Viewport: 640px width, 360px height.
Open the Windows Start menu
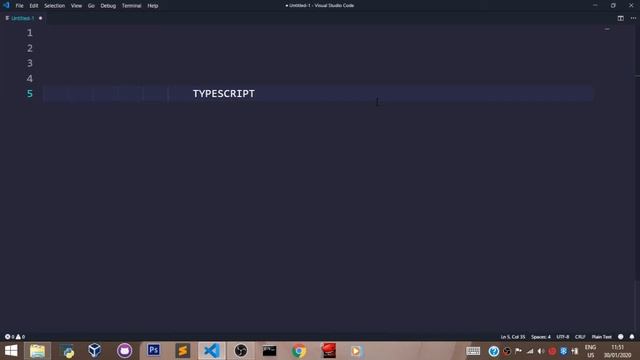[x=11, y=351]
